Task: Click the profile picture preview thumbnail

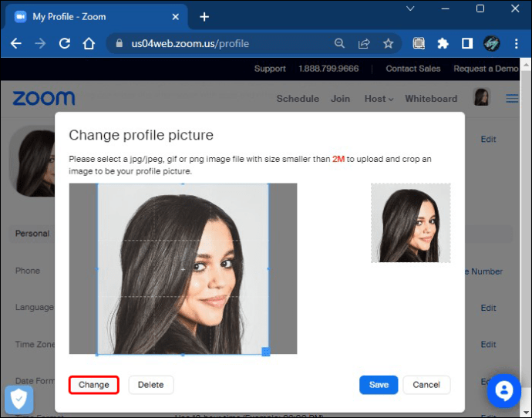Action: pyautogui.click(x=410, y=223)
